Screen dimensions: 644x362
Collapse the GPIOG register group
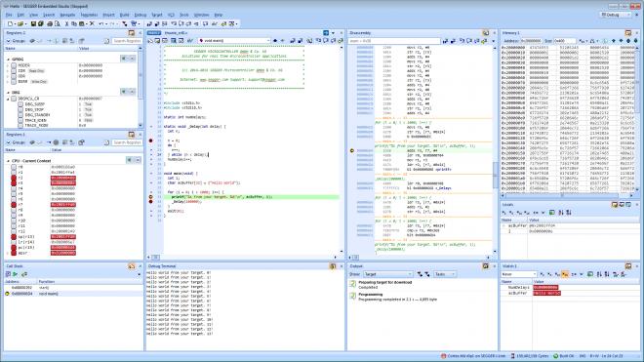[x=8, y=60]
